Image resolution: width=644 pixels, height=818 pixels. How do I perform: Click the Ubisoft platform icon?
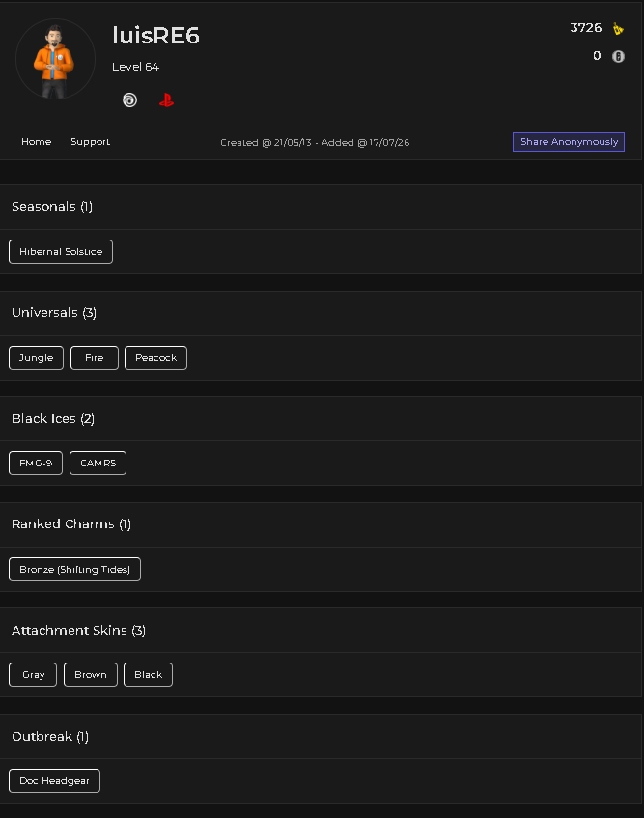point(129,99)
